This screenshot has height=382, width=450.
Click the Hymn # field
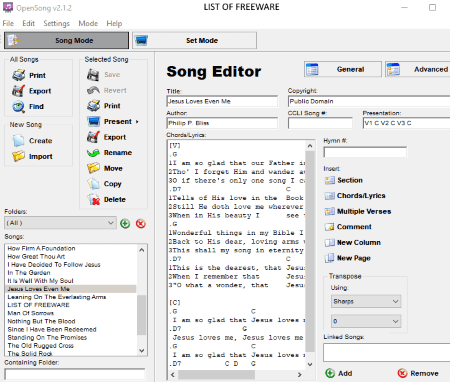click(365, 152)
